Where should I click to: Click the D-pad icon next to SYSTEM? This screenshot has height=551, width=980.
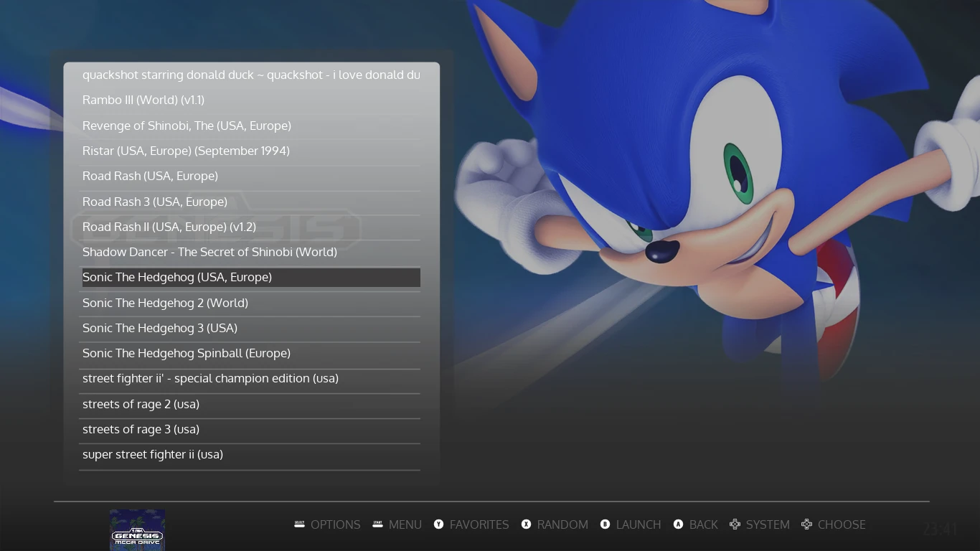735,524
